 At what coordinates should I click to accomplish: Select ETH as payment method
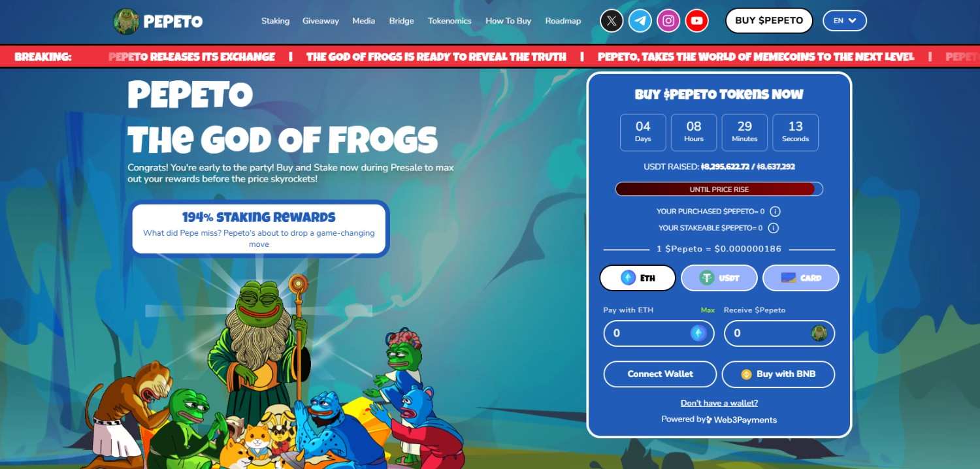pos(638,278)
